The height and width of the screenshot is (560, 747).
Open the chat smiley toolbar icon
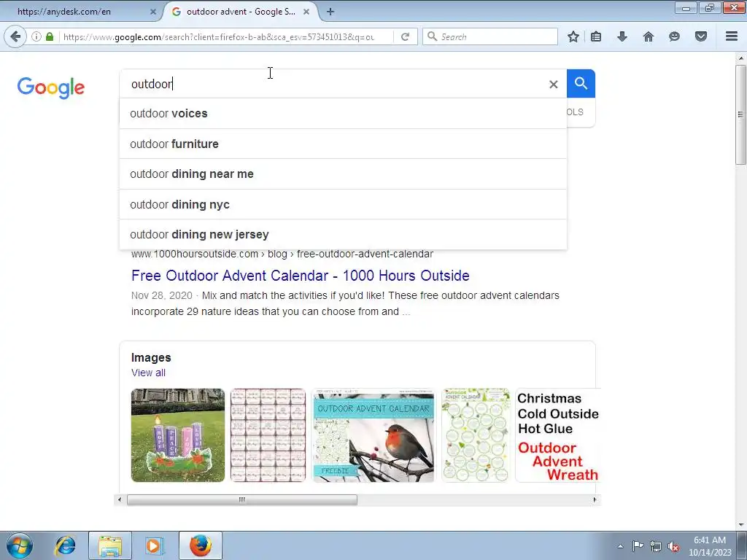pyautogui.click(x=674, y=36)
